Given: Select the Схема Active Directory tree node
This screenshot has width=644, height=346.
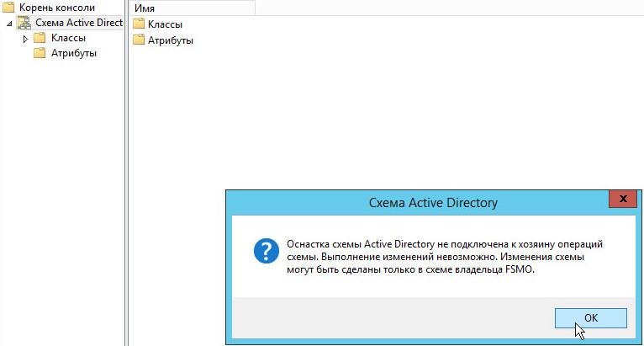Looking at the screenshot, I should [x=79, y=23].
